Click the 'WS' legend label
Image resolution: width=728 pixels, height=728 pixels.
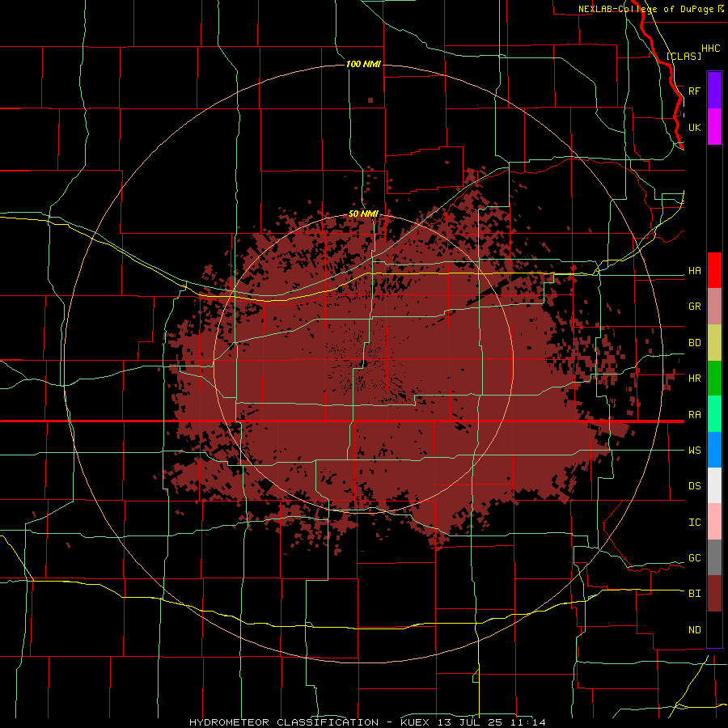tap(694, 451)
